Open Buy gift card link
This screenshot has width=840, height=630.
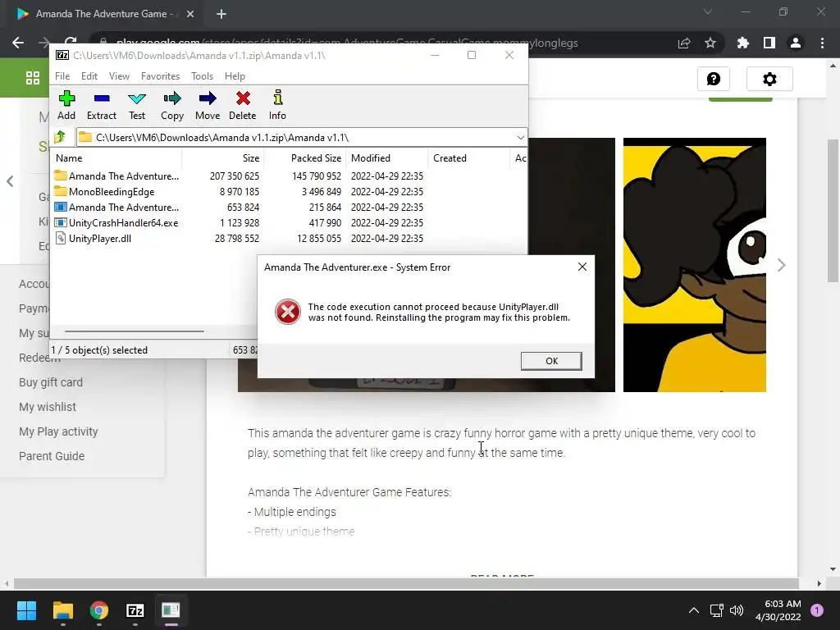click(x=51, y=382)
